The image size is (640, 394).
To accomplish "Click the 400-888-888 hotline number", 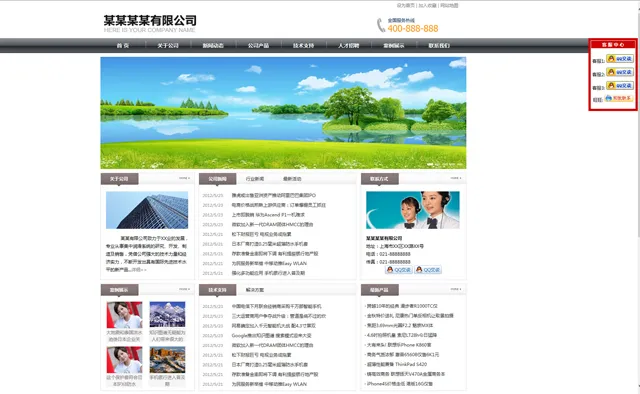I will pyautogui.click(x=413, y=29).
